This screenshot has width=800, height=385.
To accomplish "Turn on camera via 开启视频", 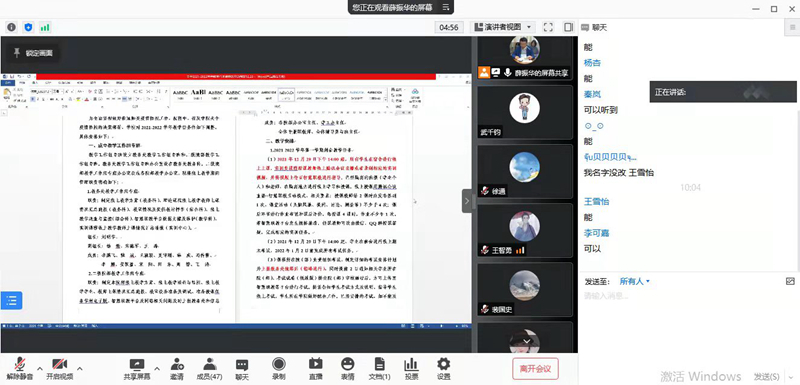I will pyautogui.click(x=60, y=368).
